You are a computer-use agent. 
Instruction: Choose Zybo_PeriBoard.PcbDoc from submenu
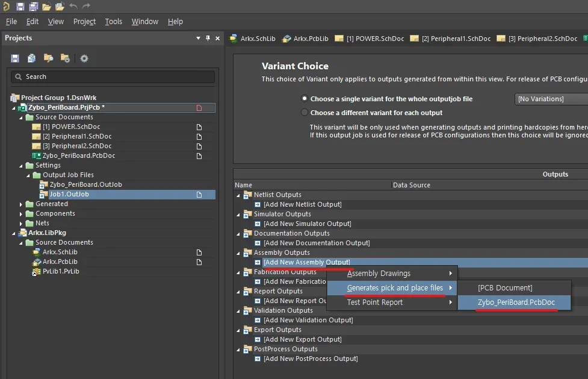[516, 302]
